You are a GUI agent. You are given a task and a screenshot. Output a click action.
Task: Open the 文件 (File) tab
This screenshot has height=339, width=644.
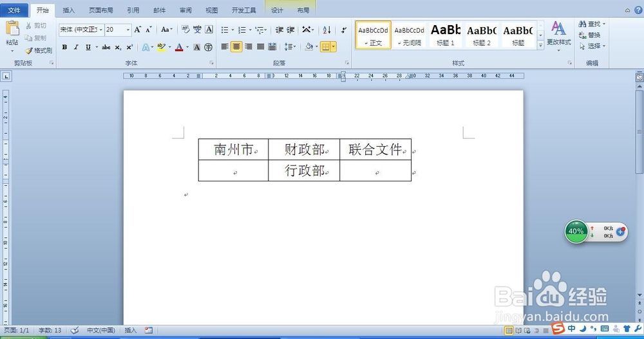[14, 10]
